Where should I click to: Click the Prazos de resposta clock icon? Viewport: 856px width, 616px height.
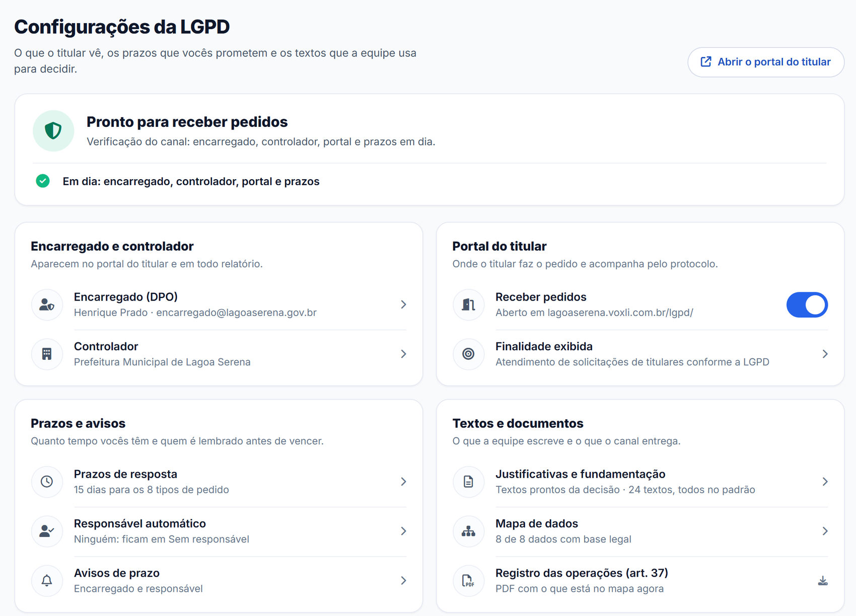tap(47, 482)
